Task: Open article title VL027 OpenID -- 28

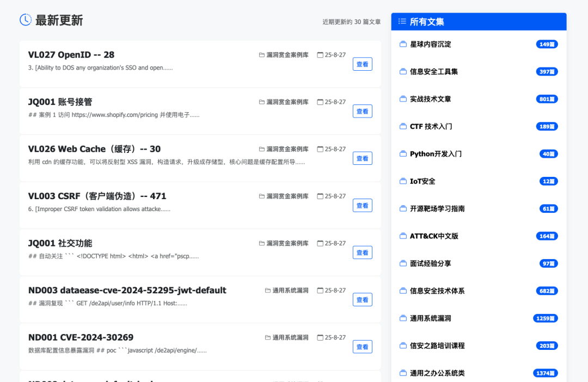Action: pos(71,55)
